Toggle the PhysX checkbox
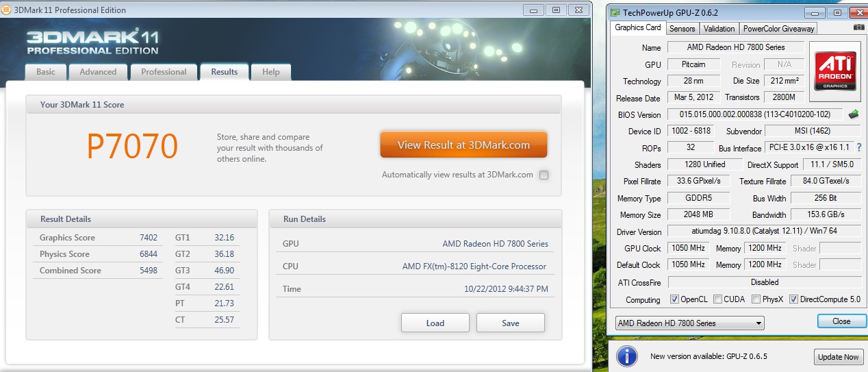 (x=756, y=299)
